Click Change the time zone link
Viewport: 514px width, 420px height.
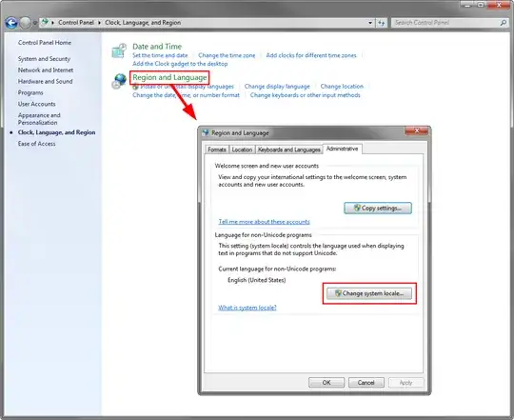pyautogui.click(x=227, y=55)
